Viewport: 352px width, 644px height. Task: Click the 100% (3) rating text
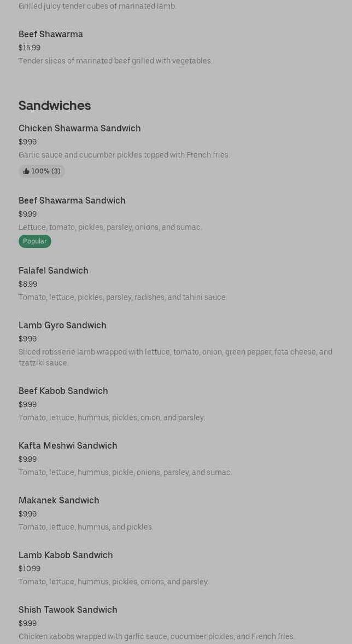pos(46,171)
